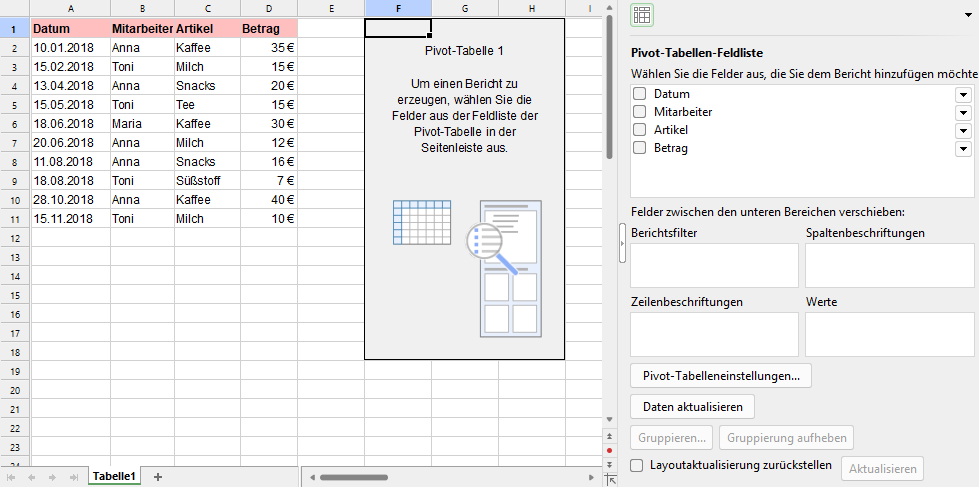Go to next sheet with tab arrow

pyautogui.click(x=52, y=477)
